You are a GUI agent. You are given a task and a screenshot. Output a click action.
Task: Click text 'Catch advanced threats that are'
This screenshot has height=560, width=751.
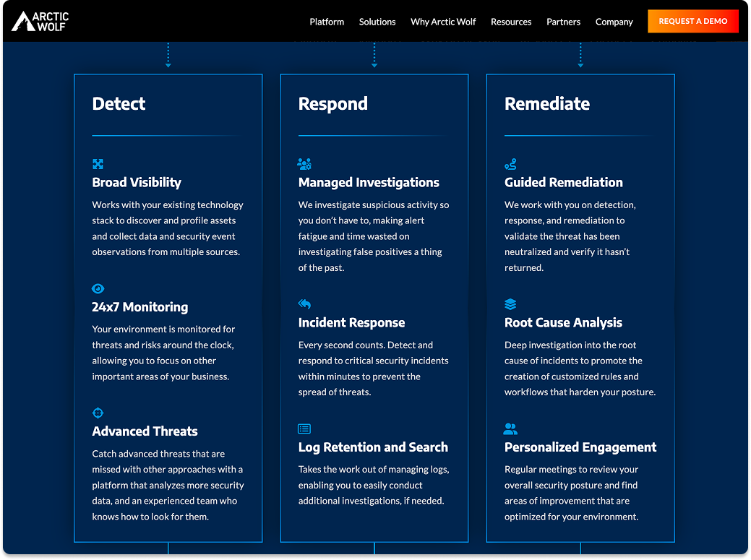(x=158, y=454)
